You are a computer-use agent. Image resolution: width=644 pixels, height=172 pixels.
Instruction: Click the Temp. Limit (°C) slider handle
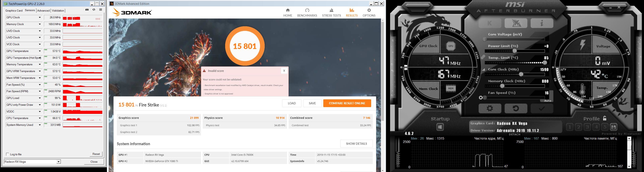pos(545,63)
